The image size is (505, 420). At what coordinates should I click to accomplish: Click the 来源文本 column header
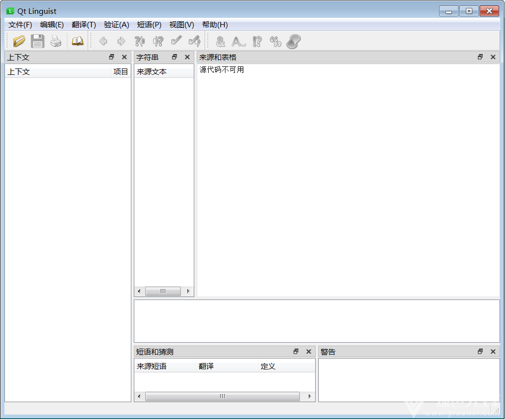click(x=164, y=71)
